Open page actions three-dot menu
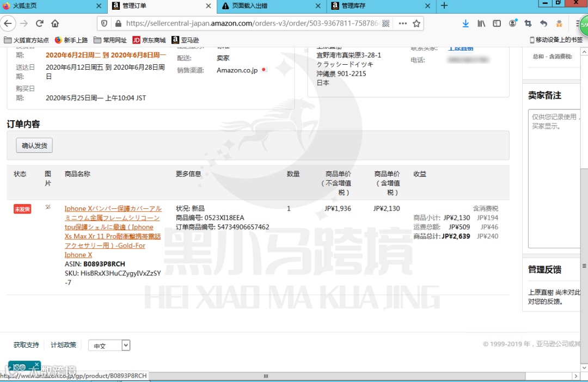The image size is (588, 382). [403, 23]
